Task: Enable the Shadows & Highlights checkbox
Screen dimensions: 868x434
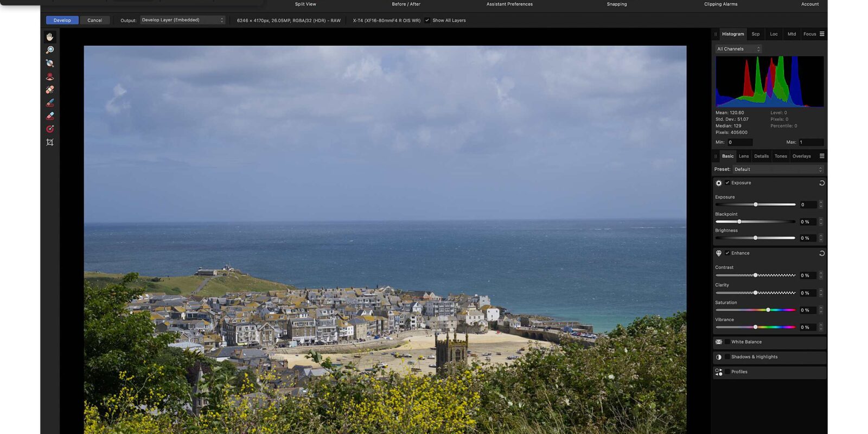Action: tap(727, 357)
